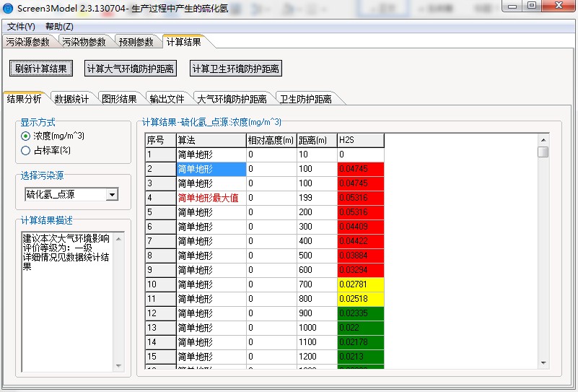Switch to the 污染物参数 tab
Viewport: 578px width, 392px height.
[x=84, y=42]
